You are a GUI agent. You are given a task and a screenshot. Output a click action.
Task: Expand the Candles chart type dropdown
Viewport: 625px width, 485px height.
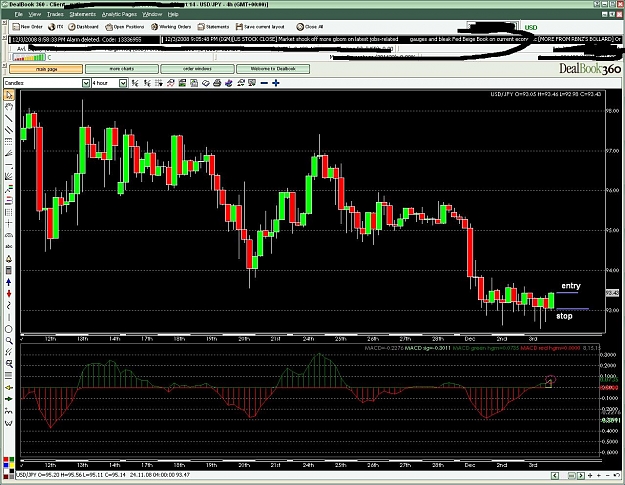pos(86,83)
